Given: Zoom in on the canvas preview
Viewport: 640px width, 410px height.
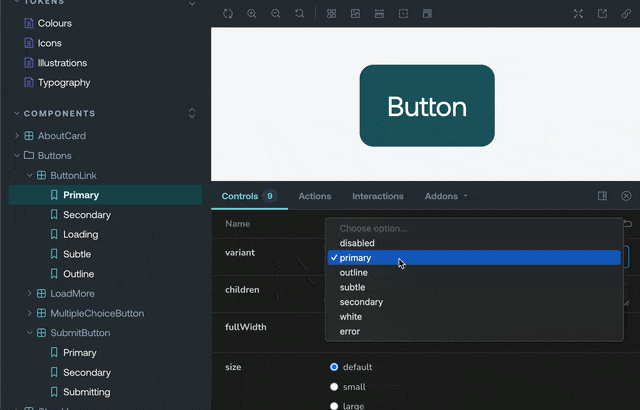Looking at the screenshot, I should pyautogui.click(x=252, y=13).
